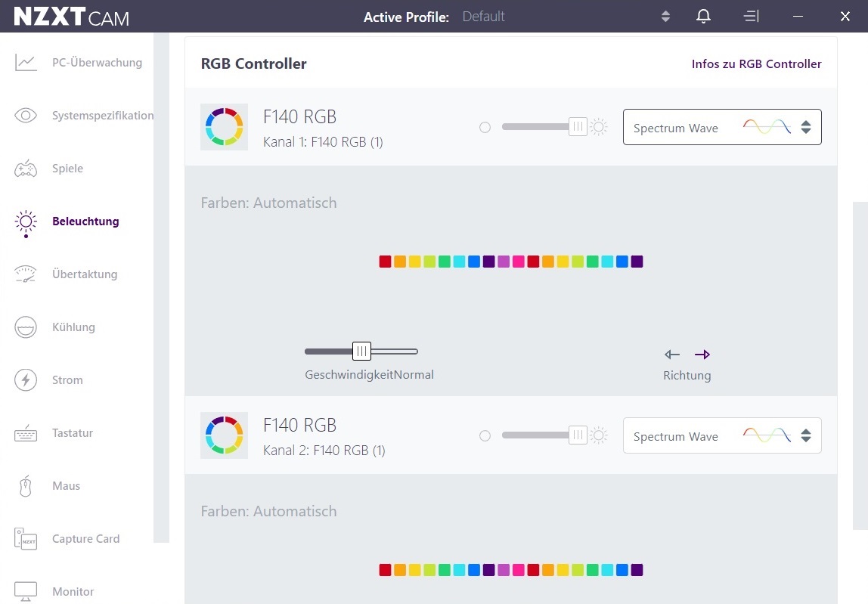Click last purple swatch in Kanal 1 colors

point(637,262)
